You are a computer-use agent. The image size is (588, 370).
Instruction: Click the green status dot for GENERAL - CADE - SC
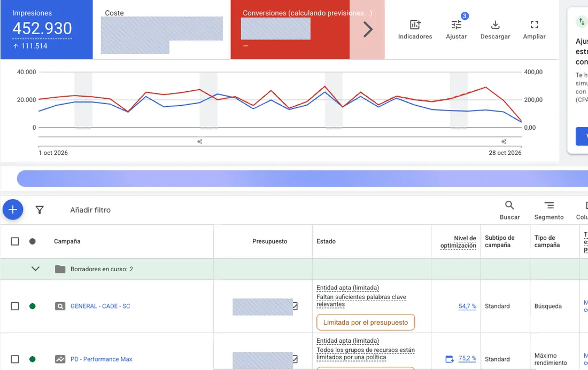[x=32, y=306]
